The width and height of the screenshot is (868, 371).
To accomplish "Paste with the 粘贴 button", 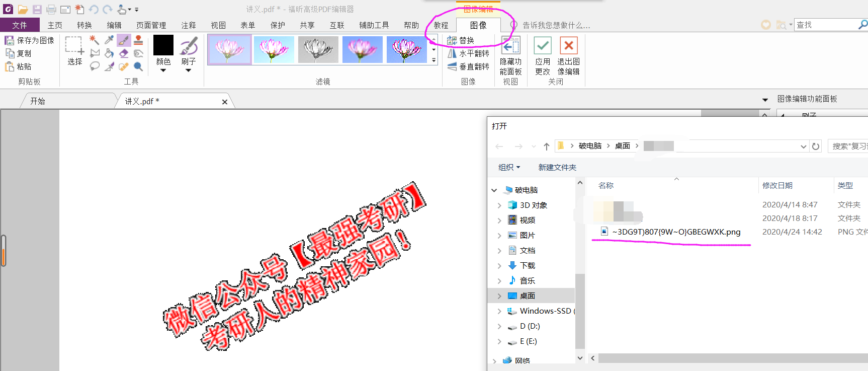I will click(19, 66).
